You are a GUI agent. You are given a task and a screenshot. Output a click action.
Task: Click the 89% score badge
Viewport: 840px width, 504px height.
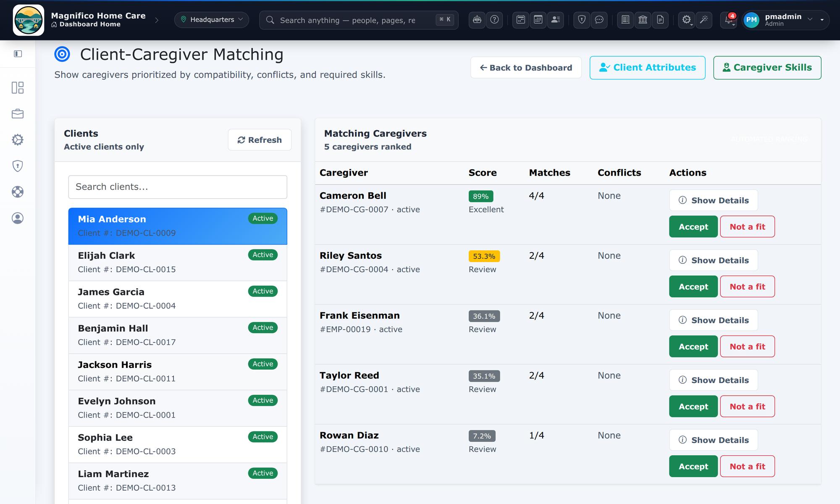tap(480, 196)
